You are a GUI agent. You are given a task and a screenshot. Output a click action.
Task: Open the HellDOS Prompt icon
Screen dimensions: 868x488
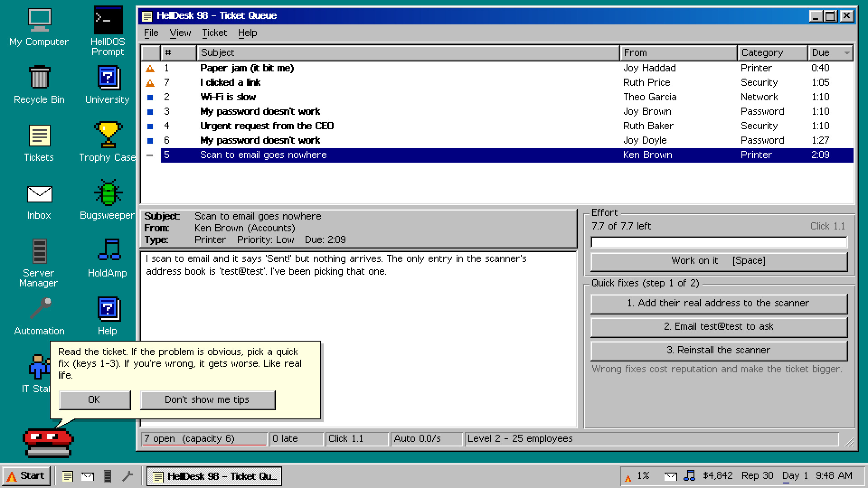[108, 31]
